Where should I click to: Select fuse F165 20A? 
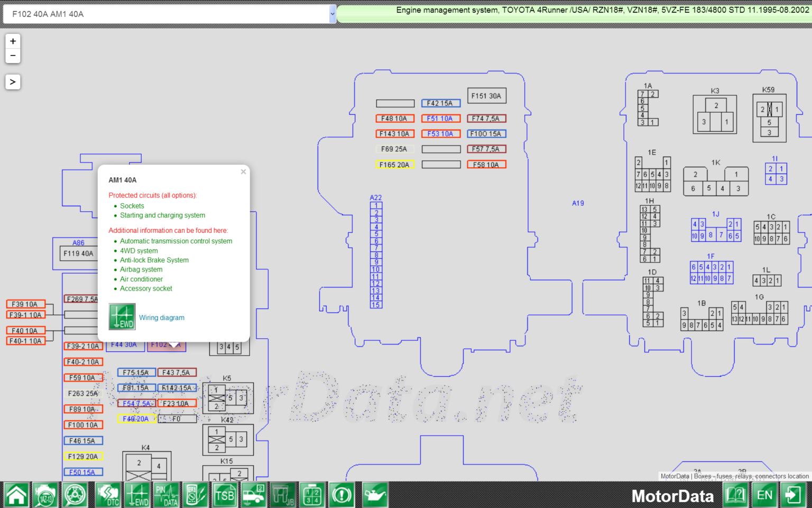[395, 165]
